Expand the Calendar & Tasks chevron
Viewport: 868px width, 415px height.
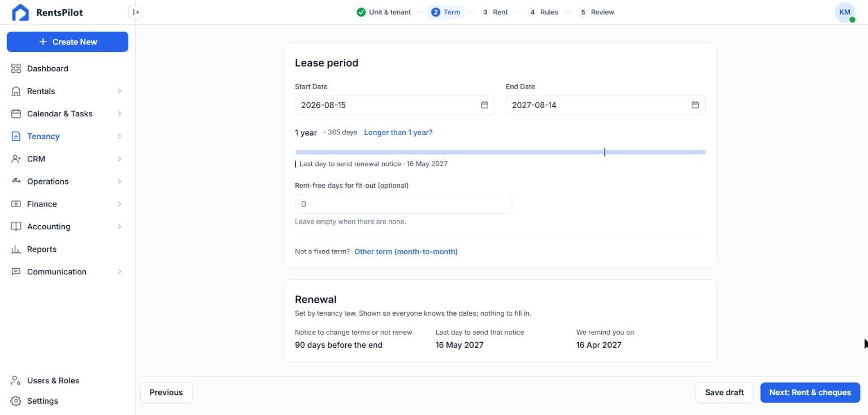[x=119, y=113]
